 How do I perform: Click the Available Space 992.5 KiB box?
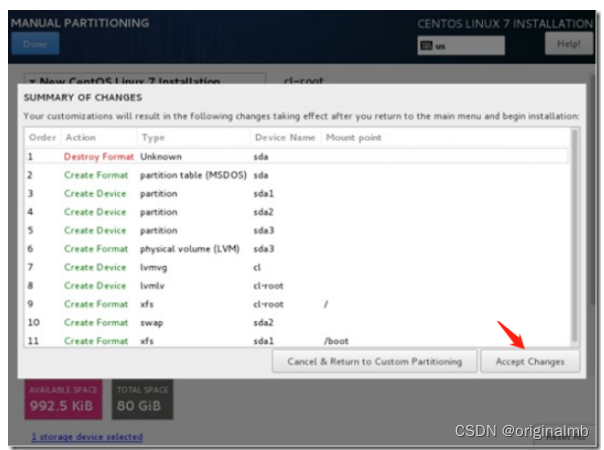(x=64, y=400)
